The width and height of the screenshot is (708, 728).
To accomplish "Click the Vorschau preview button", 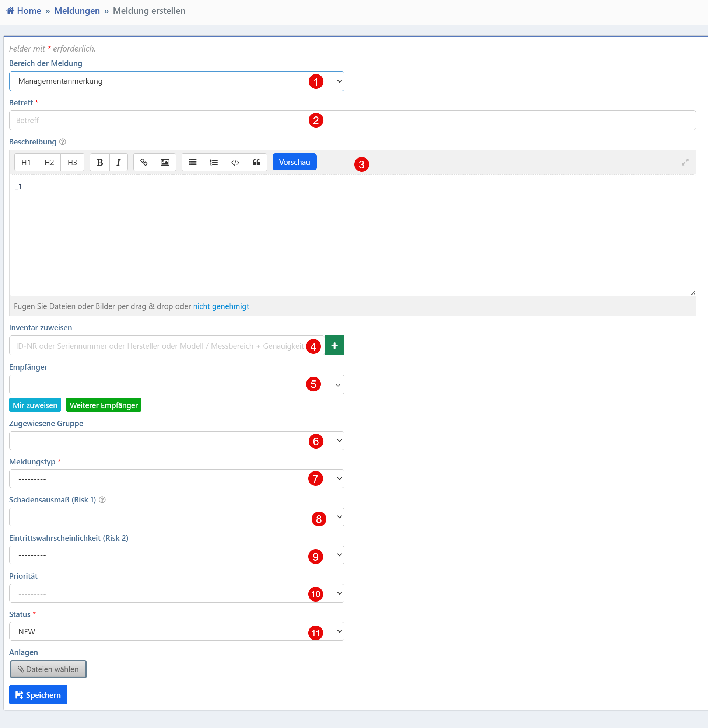I will click(x=294, y=162).
